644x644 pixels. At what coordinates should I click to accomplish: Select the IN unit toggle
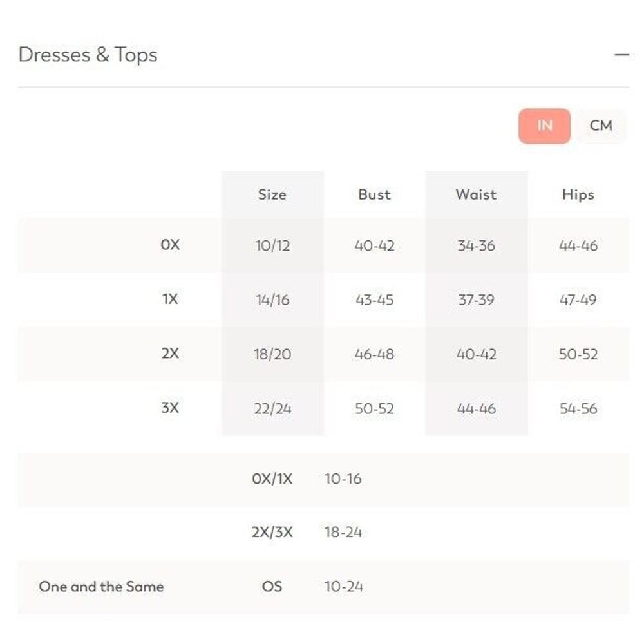[544, 126]
